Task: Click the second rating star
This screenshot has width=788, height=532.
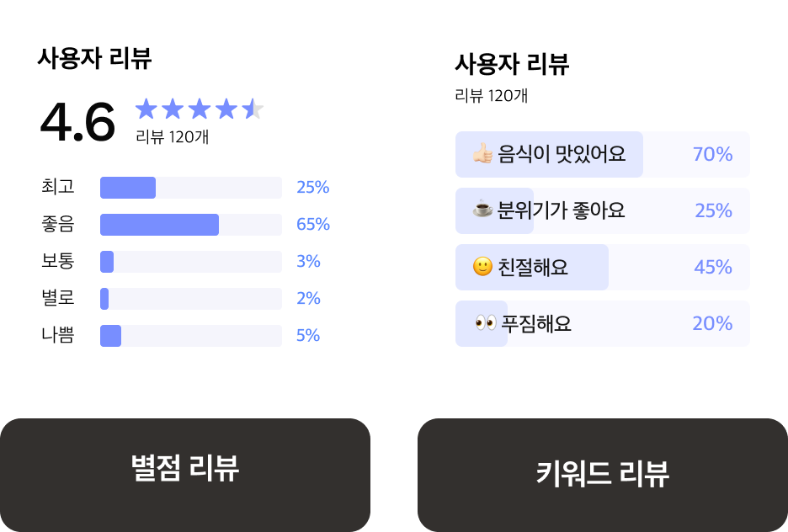Action: click(173, 109)
